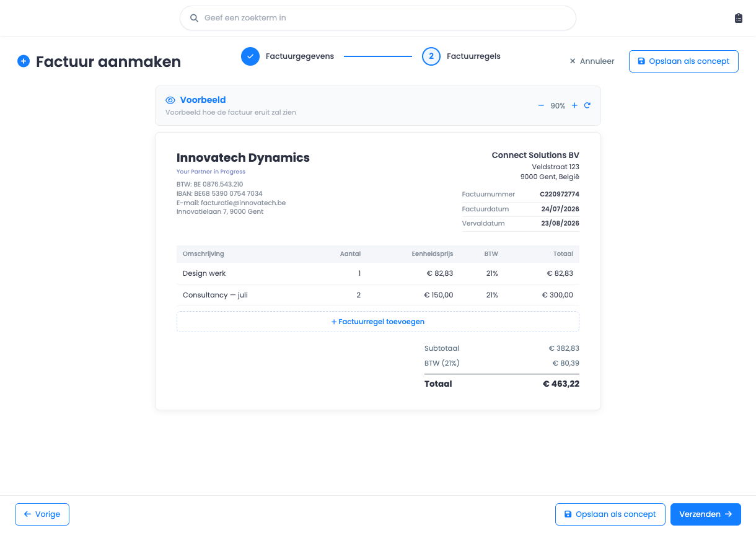Viewport: 756px width, 533px height.
Task: Click bottom 'Opslaan als concept' button
Action: (x=610, y=514)
